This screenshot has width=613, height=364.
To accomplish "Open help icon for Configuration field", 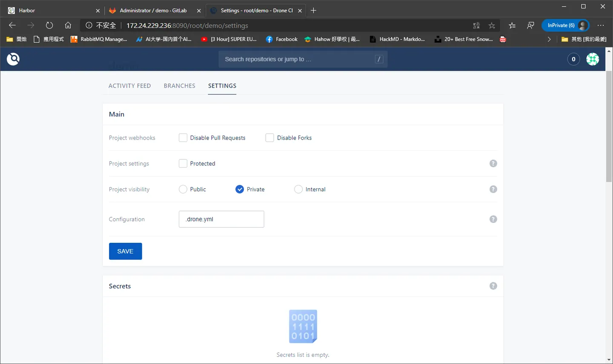I will click(493, 219).
